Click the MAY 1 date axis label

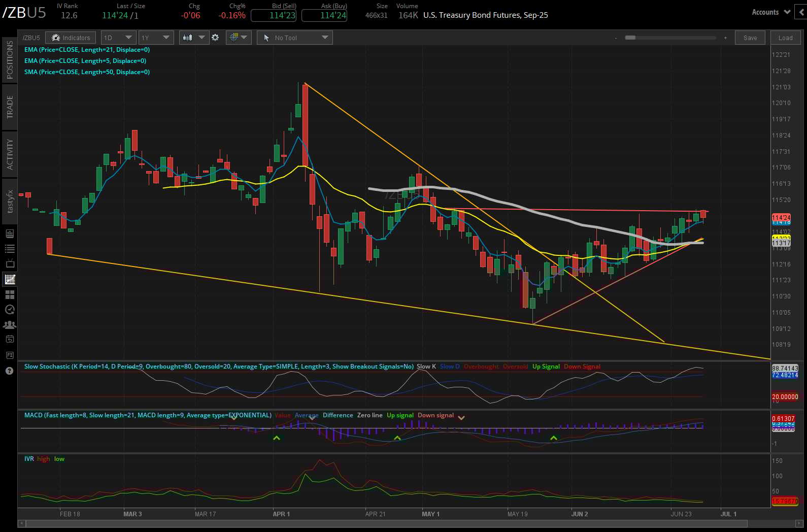pyautogui.click(x=430, y=514)
